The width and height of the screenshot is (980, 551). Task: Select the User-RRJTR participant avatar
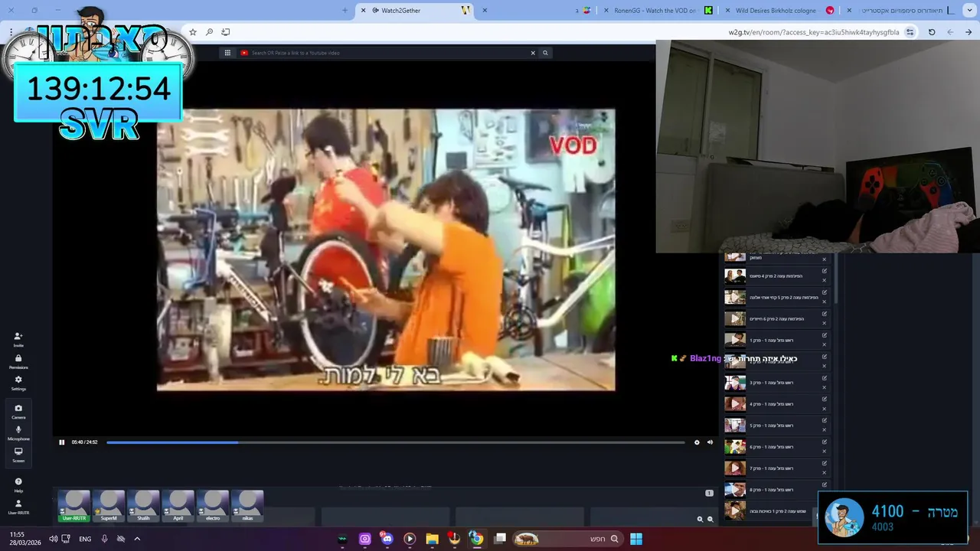pyautogui.click(x=74, y=506)
